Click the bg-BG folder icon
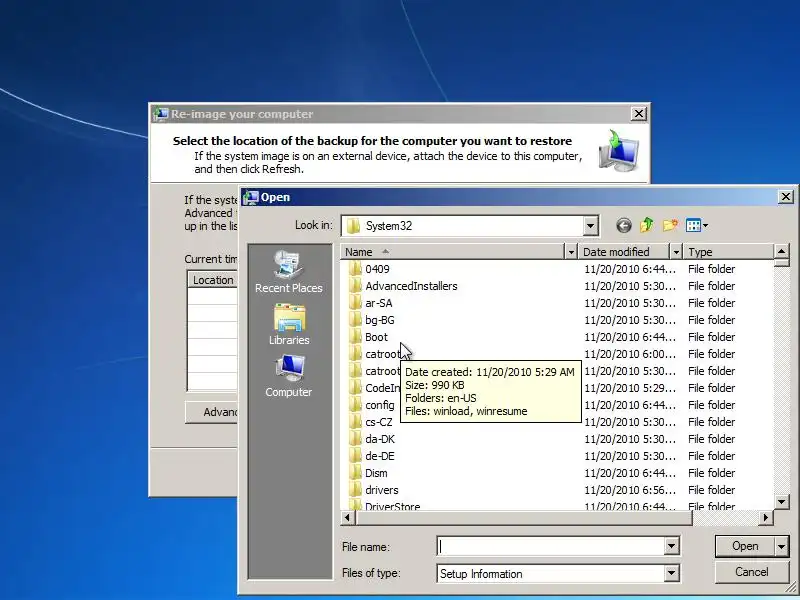The height and width of the screenshot is (600, 800). [355, 320]
